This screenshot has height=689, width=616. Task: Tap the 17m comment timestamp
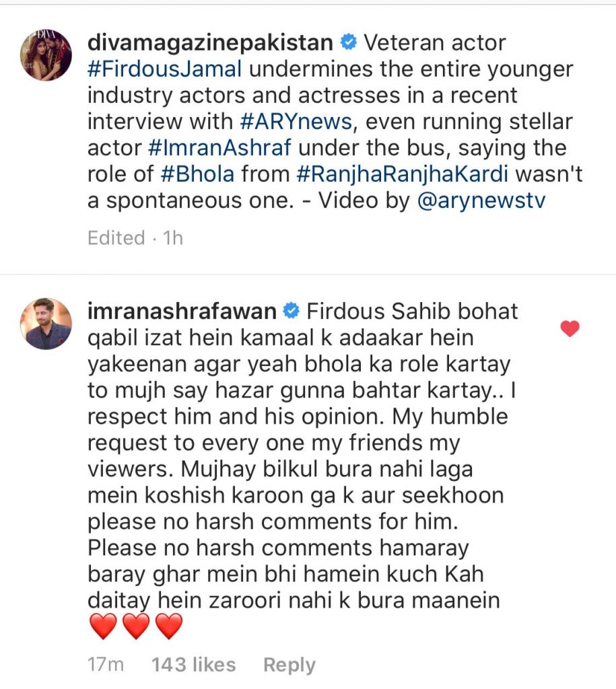pos(106,664)
